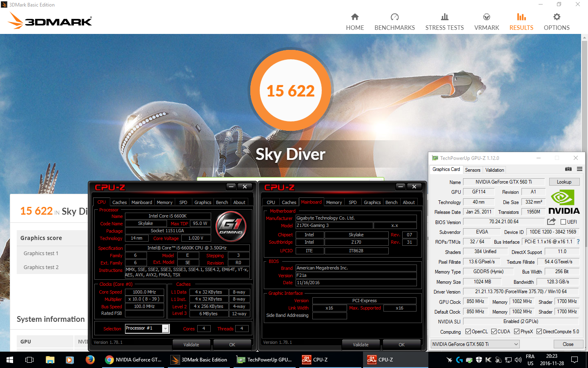
Task: Open the BENCHMARKS section in 3DMark
Action: point(394,22)
